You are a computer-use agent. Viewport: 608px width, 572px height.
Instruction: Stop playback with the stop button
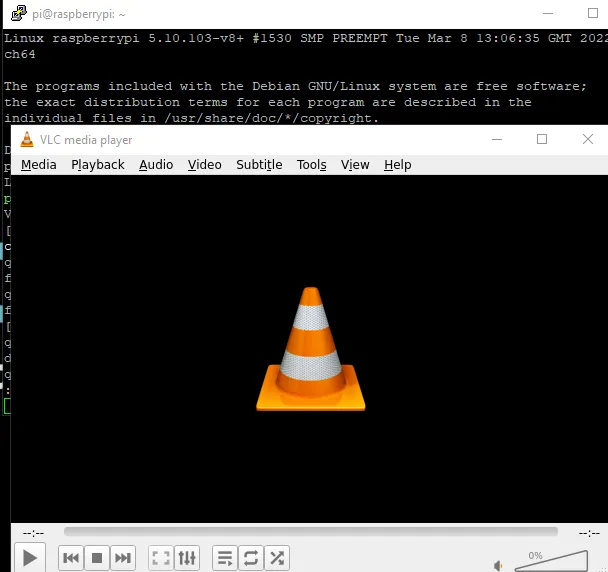[x=97, y=558]
